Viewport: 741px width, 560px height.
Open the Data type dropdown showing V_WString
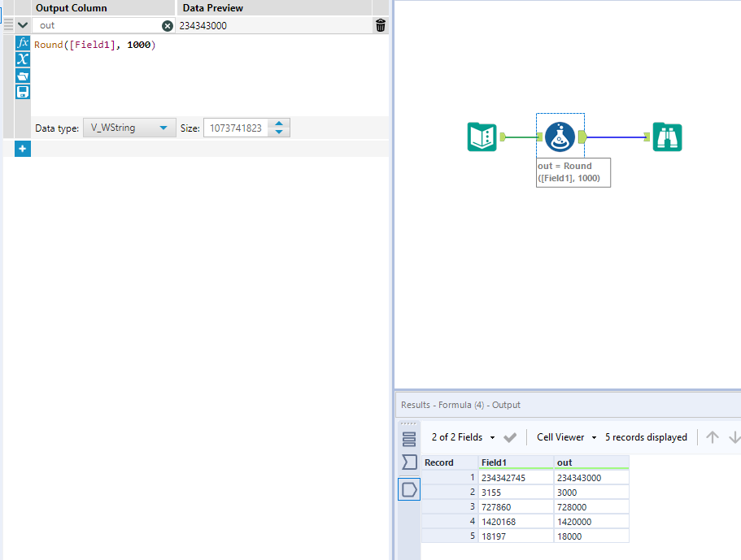click(x=129, y=128)
